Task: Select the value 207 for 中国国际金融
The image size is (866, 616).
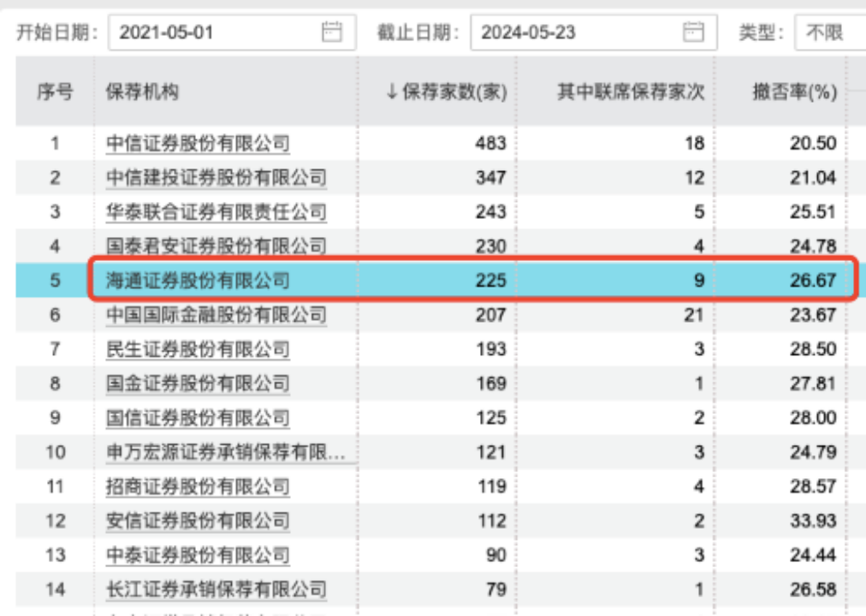Action: pyautogui.click(x=490, y=315)
